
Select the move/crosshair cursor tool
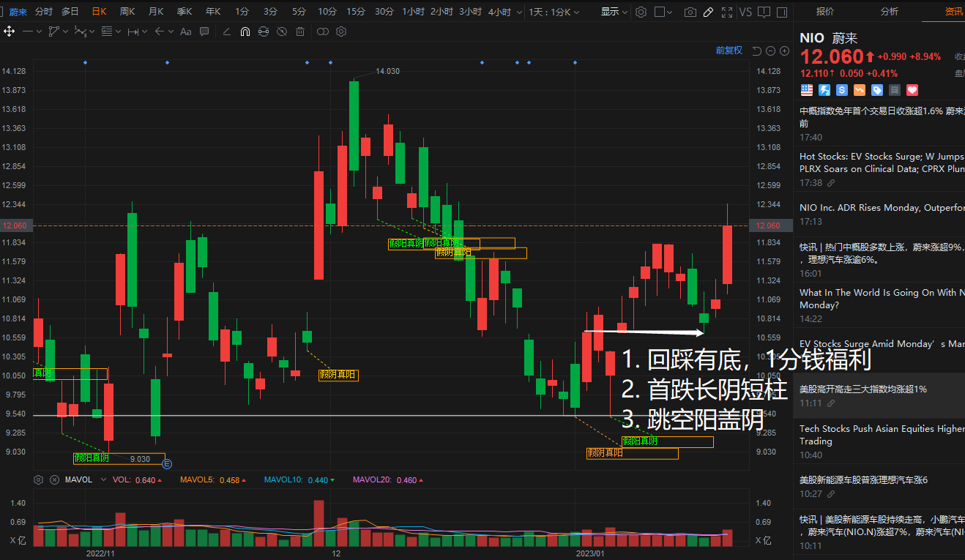point(10,31)
